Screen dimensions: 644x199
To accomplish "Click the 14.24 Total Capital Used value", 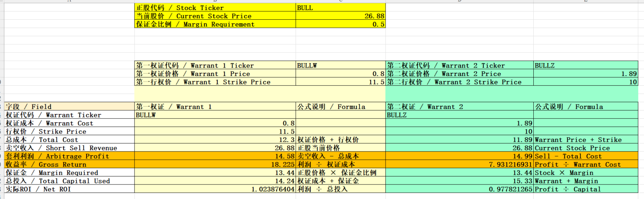I will tap(215, 181).
